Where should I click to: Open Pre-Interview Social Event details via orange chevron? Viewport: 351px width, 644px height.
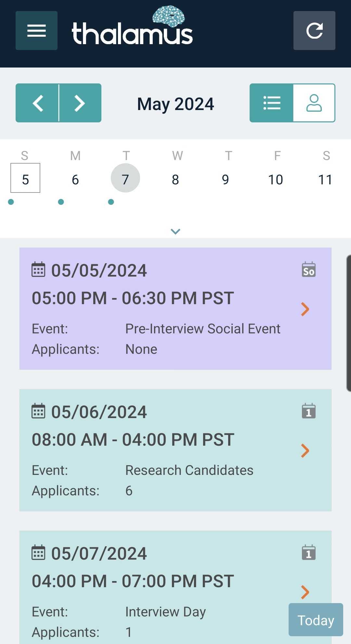(x=305, y=309)
